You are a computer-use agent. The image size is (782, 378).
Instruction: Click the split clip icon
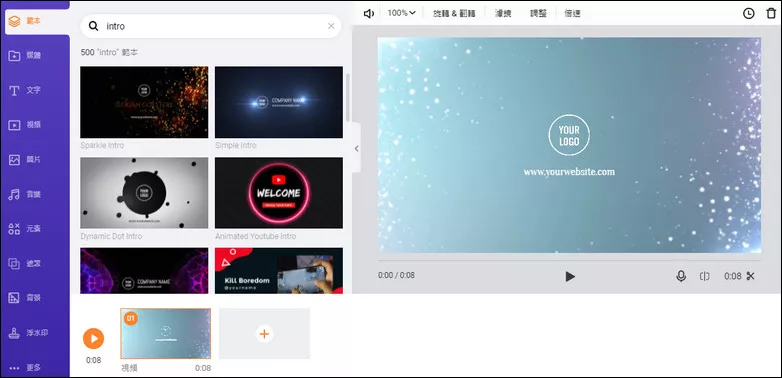pos(704,276)
